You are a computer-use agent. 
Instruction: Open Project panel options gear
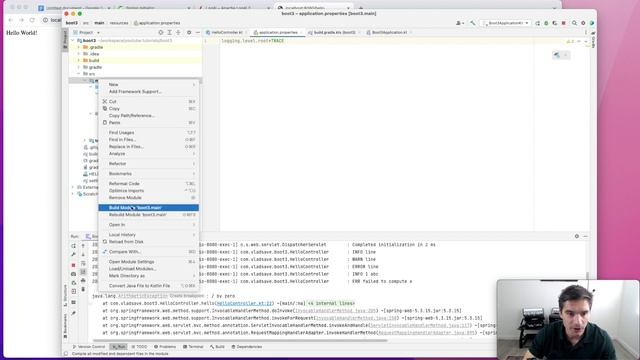(x=189, y=32)
